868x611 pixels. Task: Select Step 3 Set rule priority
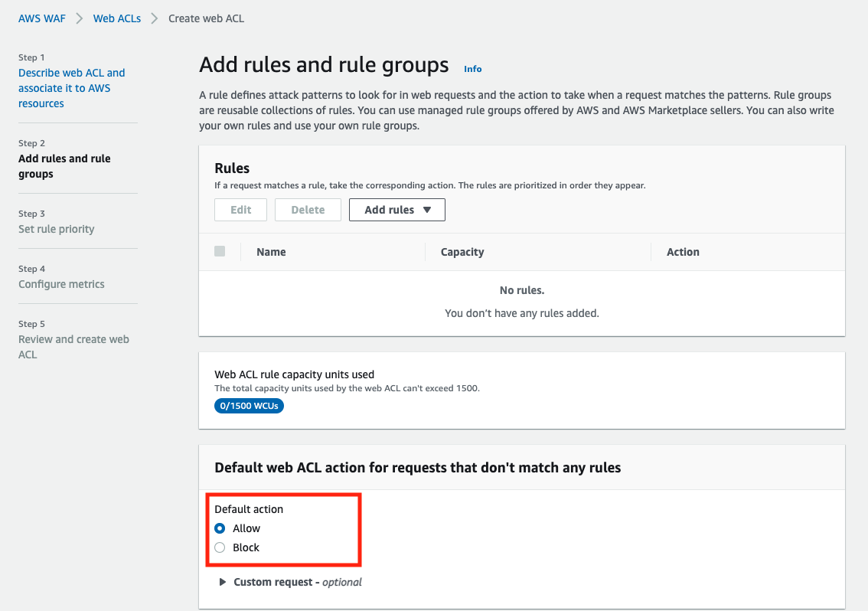tap(57, 229)
